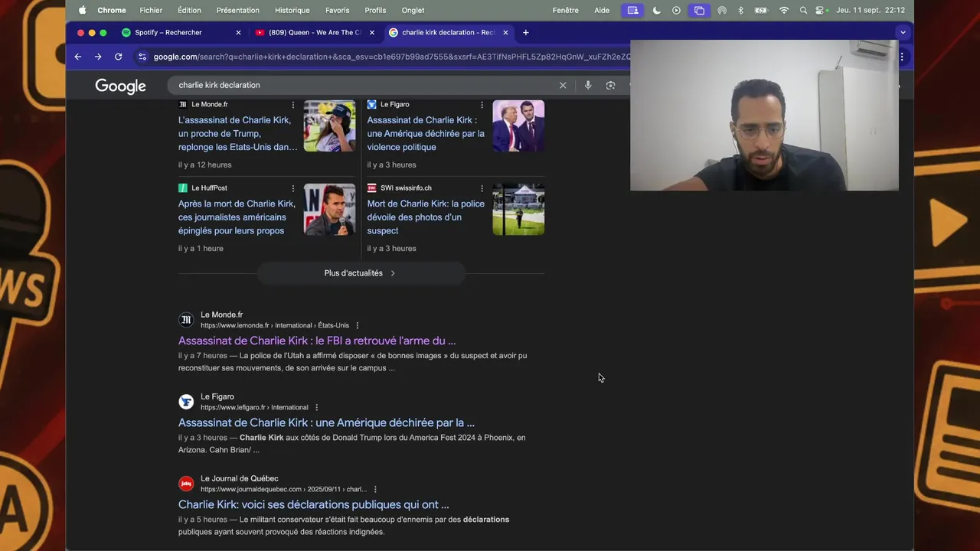Image resolution: width=980 pixels, height=551 pixels.
Task: Open SWI swissinfo.ch news card headline
Action: click(x=426, y=217)
